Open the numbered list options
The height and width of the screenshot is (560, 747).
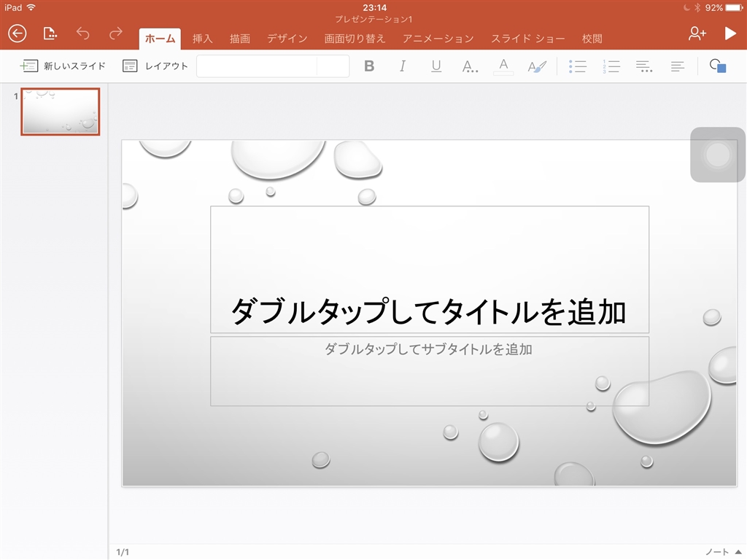(x=611, y=66)
